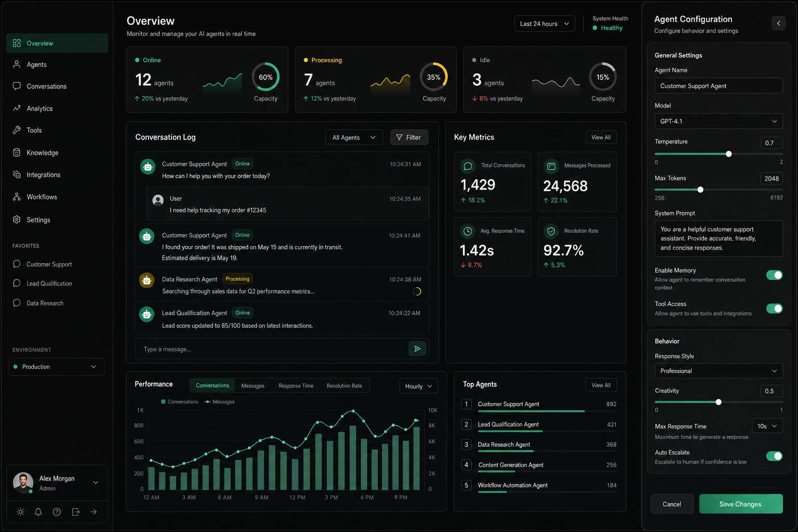Click the Cancel button
Screen dimensions: 798x532
[x=672, y=504]
